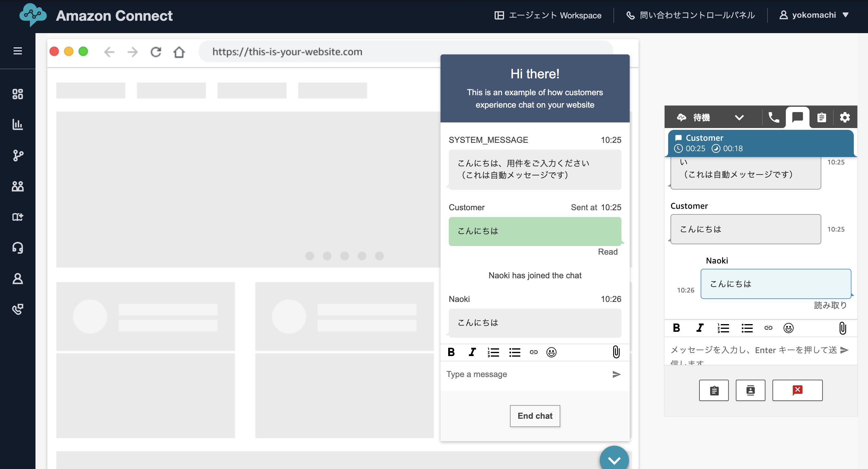The width and height of the screenshot is (868, 469).
Task: Open the headset channels icon in sidebar
Action: [x=17, y=248]
